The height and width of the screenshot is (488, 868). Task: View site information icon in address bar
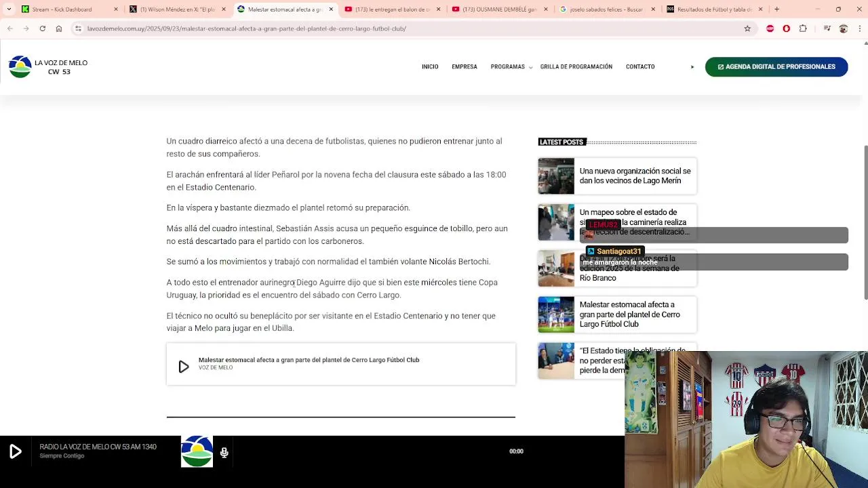[79, 28]
